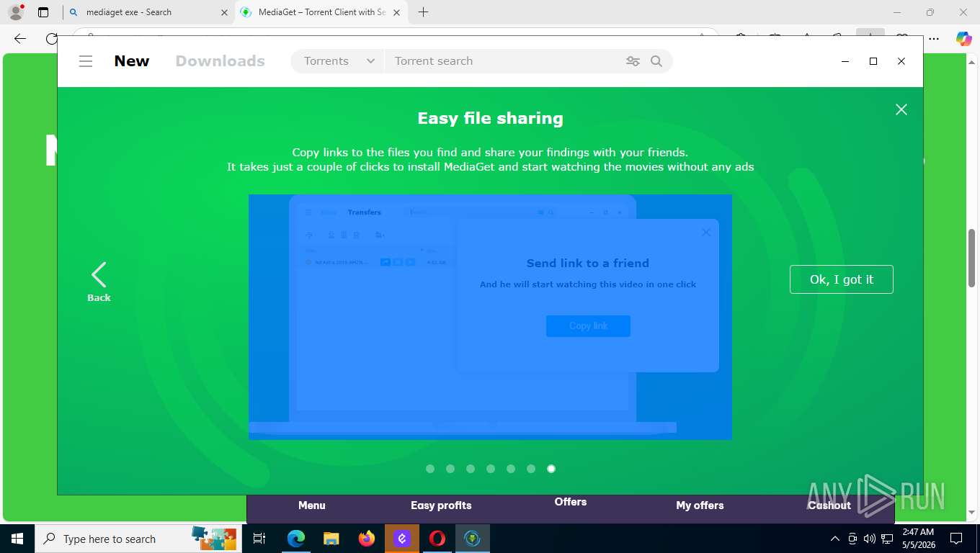Image resolution: width=980 pixels, height=553 pixels.
Task: Open Cashout in the bottom bar
Action: coord(829,505)
